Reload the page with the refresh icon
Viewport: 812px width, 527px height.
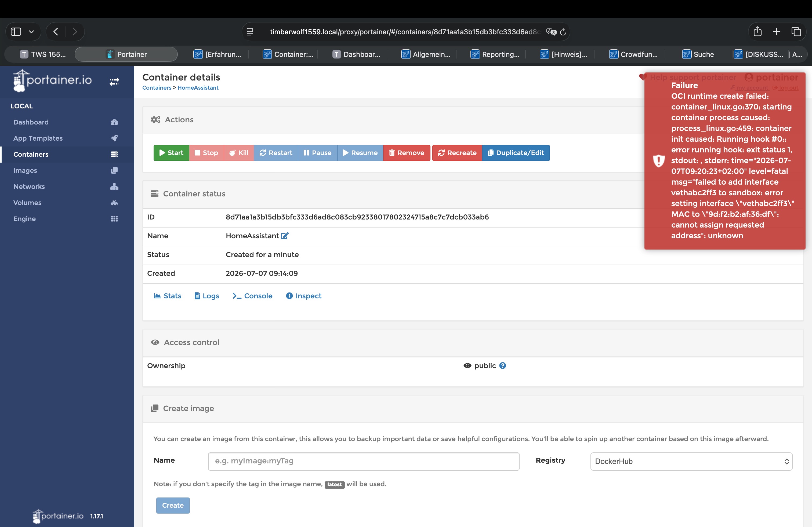point(563,32)
